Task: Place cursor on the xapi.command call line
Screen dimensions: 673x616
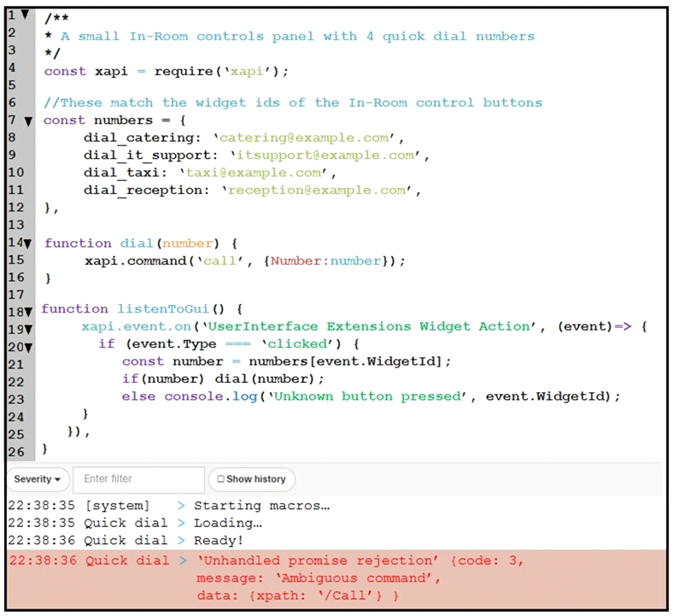Action: coord(244,261)
